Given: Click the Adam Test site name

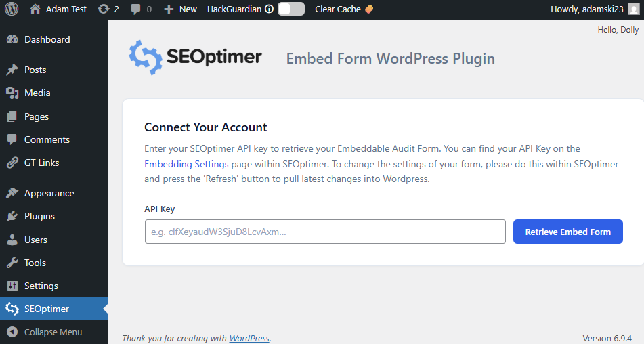Looking at the screenshot, I should 66,9.
